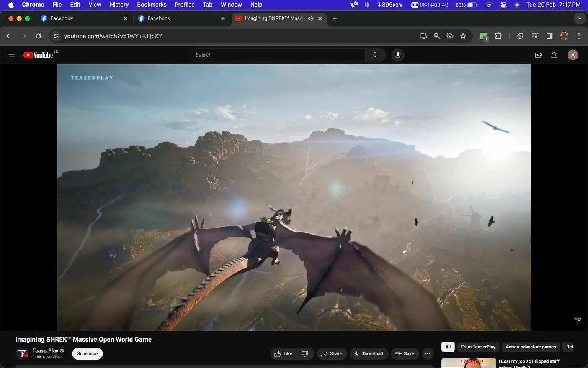Open the YouTube guide hamburger menu
Viewport: 588px width, 368px height.
coord(11,55)
